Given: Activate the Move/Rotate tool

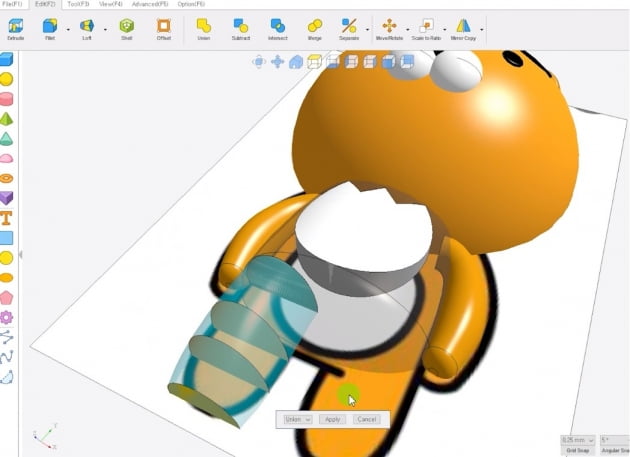Looking at the screenshot, I should pyautogui.click(x=389, y=29).
